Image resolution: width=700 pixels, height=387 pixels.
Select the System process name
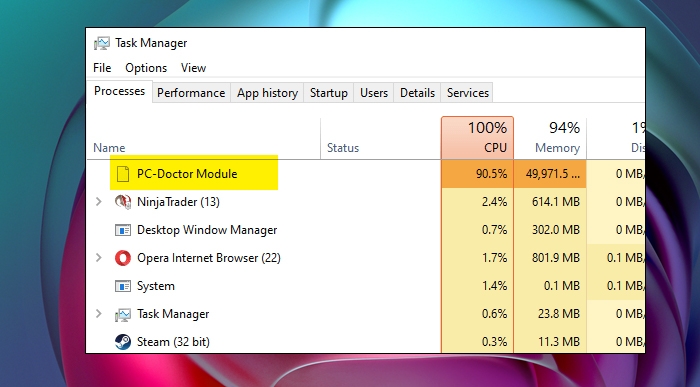(x=156, y=286)
